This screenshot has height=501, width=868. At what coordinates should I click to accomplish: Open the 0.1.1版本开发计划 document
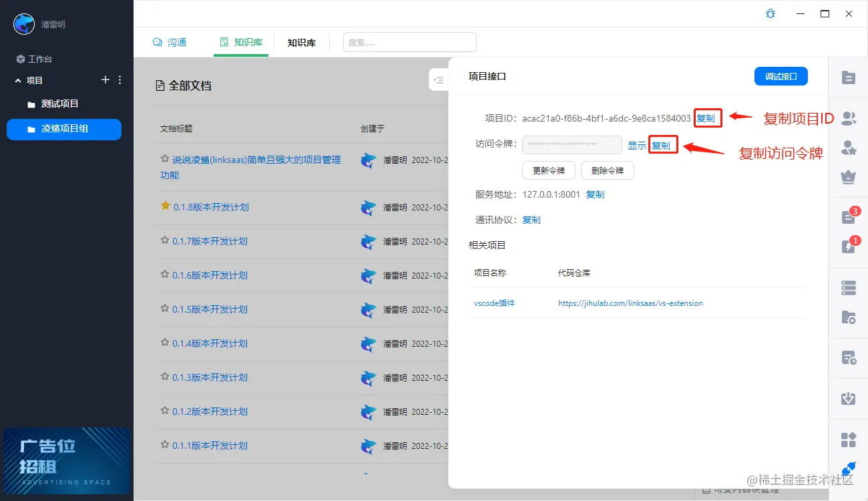click(x=210, y=446)
